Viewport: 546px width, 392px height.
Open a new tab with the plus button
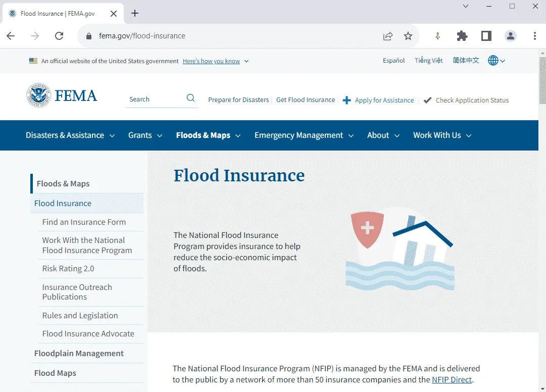pyautogui.click(x=135, y=13)
